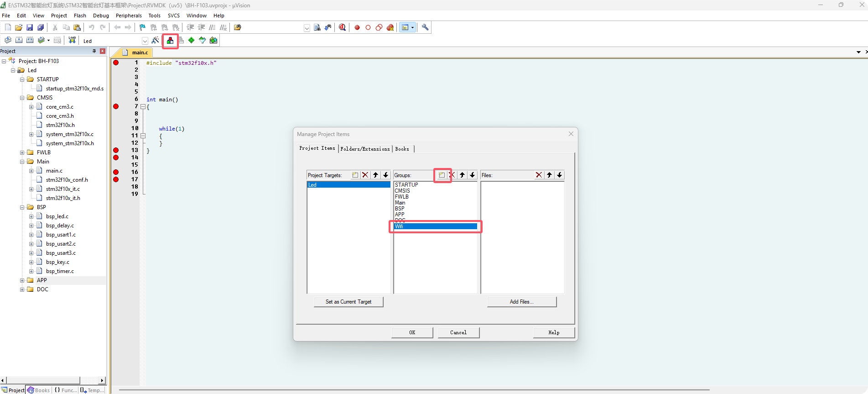Open Manage Project Items toolbar icon
This screenshot has width=868, height=394.
point(170,41)
